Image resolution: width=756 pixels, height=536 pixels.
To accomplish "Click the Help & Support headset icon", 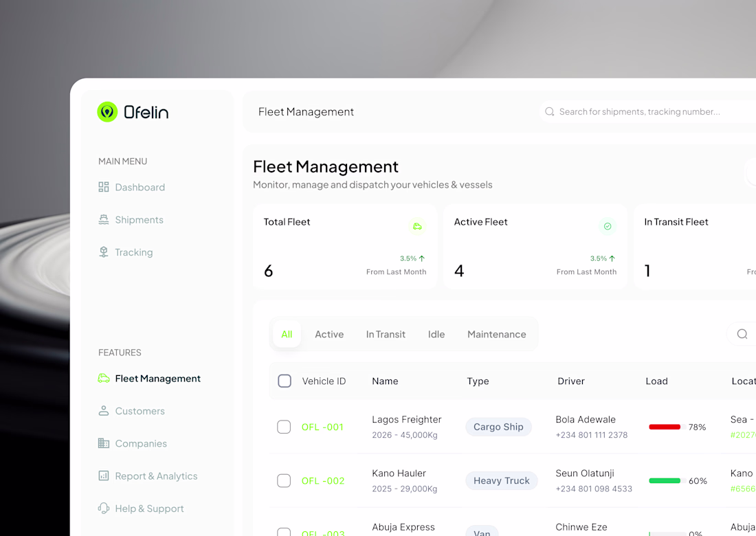I will click(x=104, y=508).
